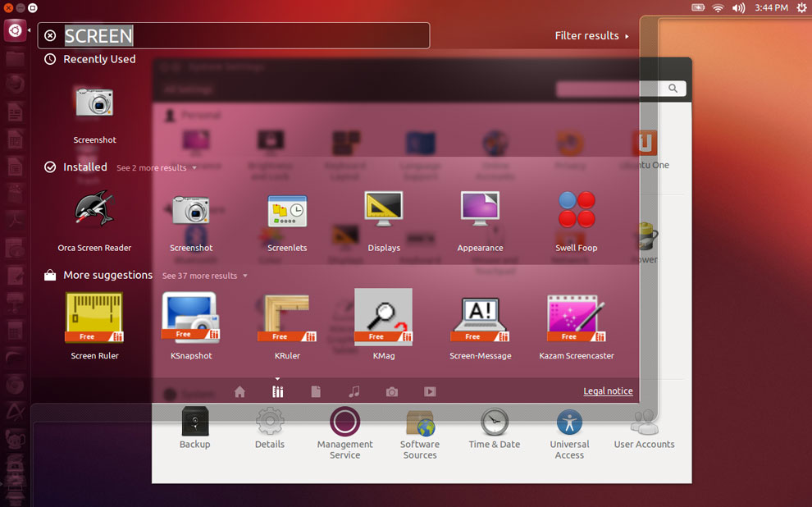The image size is (812, 507).
Task: Switch to the Music lens
Action: point(354,391)
